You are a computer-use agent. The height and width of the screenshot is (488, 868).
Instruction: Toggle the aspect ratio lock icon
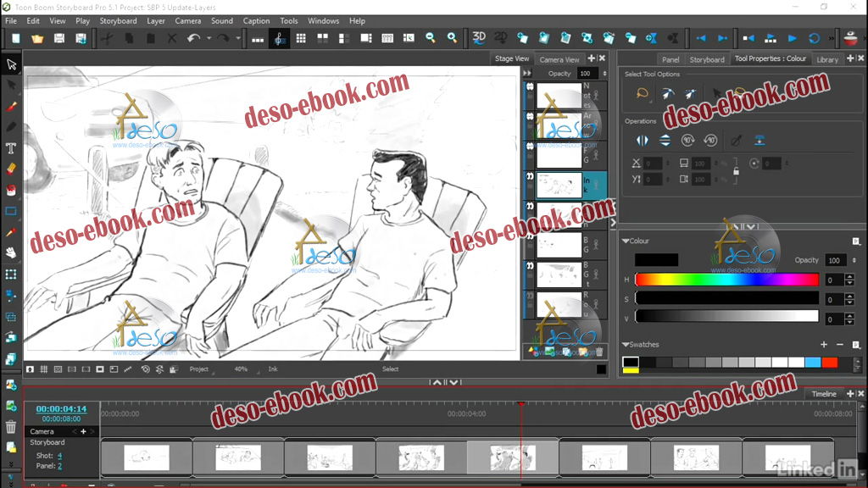click(x=736, y=170)
